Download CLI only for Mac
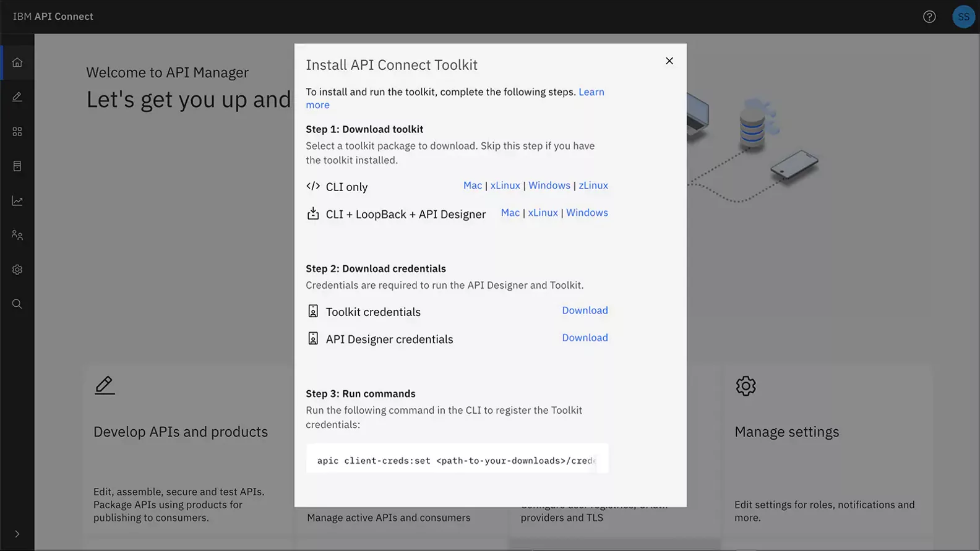 [x=472, y=186]
